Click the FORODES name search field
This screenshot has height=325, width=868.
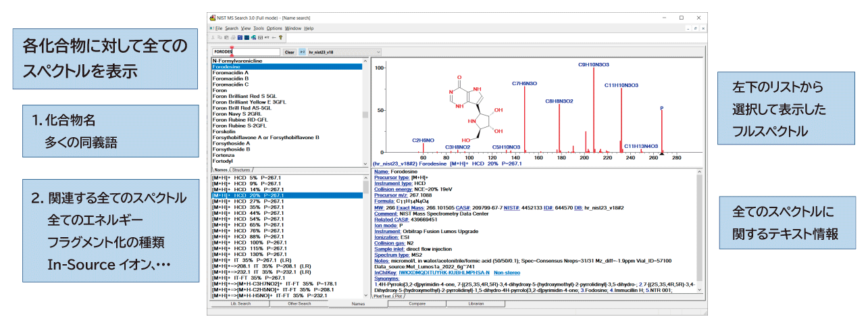pyautogui.click(x=246, y=52)
